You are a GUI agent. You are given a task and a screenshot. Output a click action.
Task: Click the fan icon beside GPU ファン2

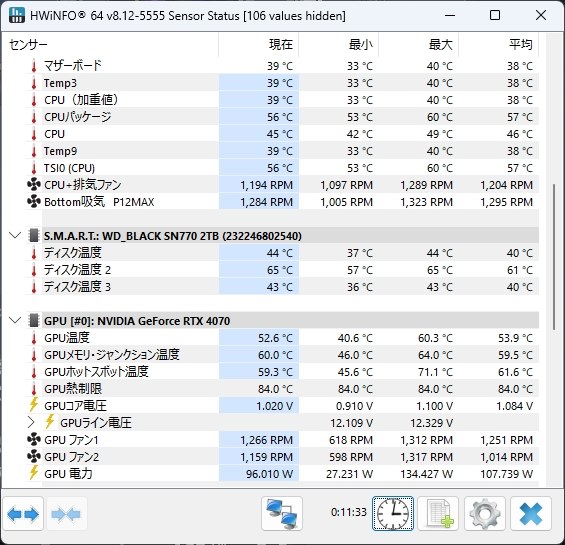click(34, 457)
